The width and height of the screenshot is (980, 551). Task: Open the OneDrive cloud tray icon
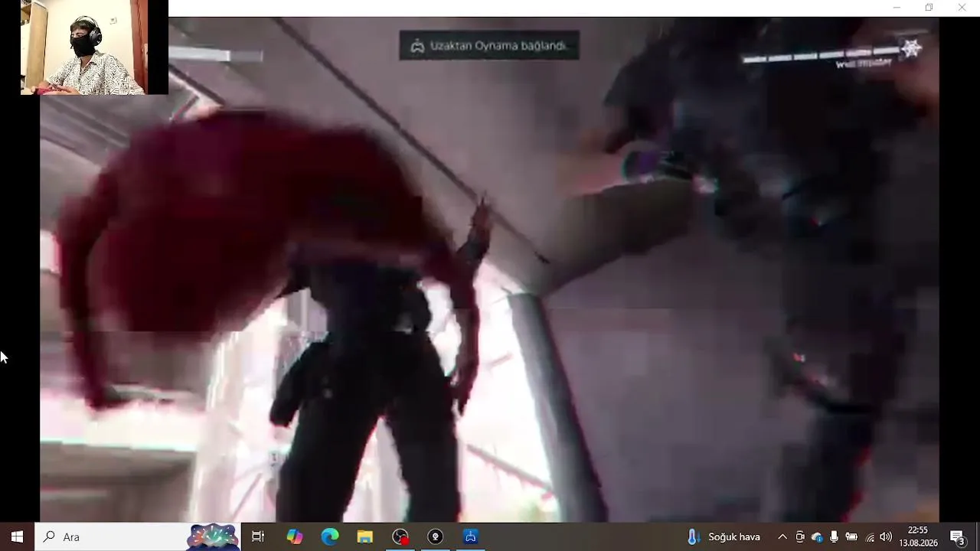pyautogui.click(x=817, y=536)
